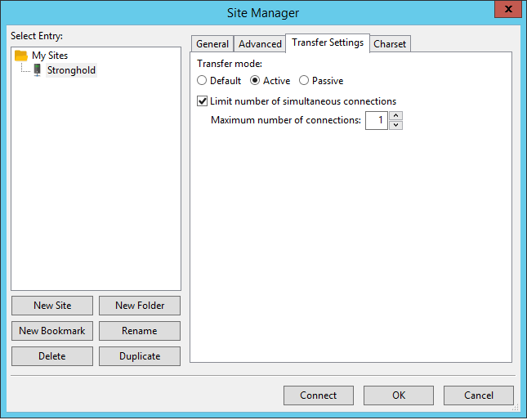Close the Site Manager window

(x=507, y=11)
